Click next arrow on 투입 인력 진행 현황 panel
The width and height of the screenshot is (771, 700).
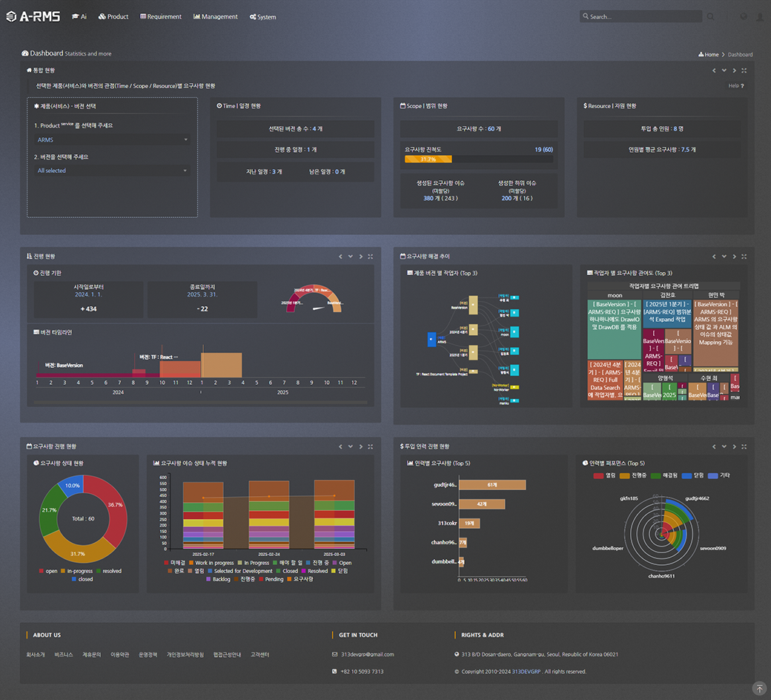coord(734,446)
